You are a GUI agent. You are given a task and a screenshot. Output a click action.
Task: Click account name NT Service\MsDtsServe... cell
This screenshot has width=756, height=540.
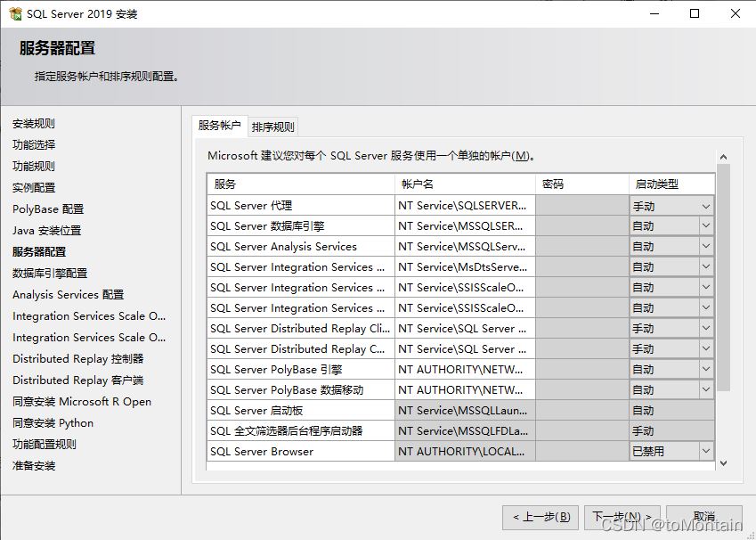pyautogui.click(x=465, y=266)
